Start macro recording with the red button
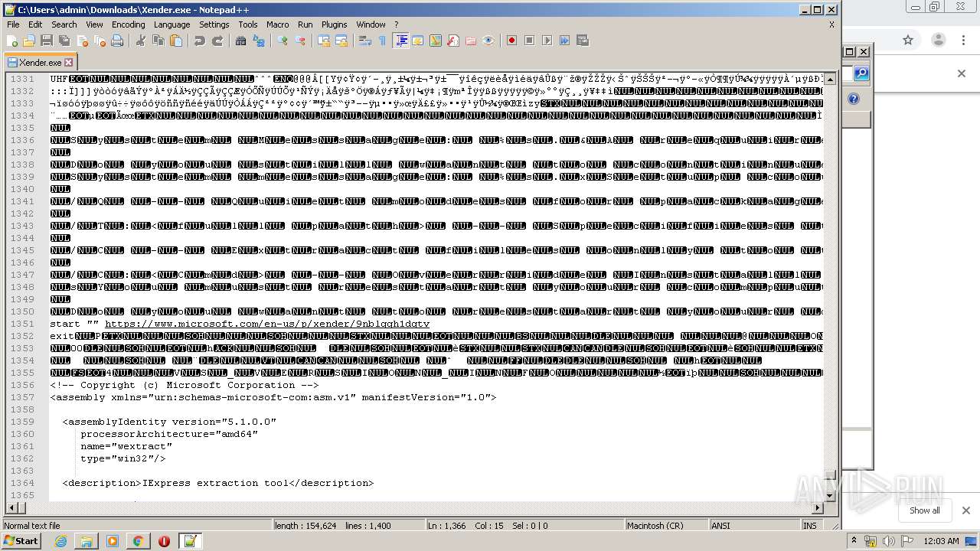Image resolution: width=980 pixels, height=551 pixels. click(512, 41)
